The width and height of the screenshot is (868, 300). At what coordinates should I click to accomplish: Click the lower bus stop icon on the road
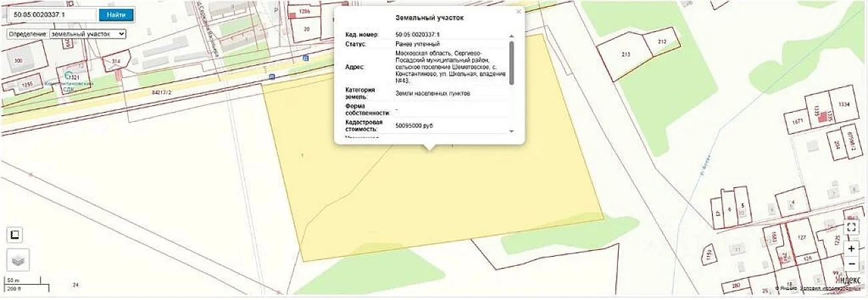point(271,77)
